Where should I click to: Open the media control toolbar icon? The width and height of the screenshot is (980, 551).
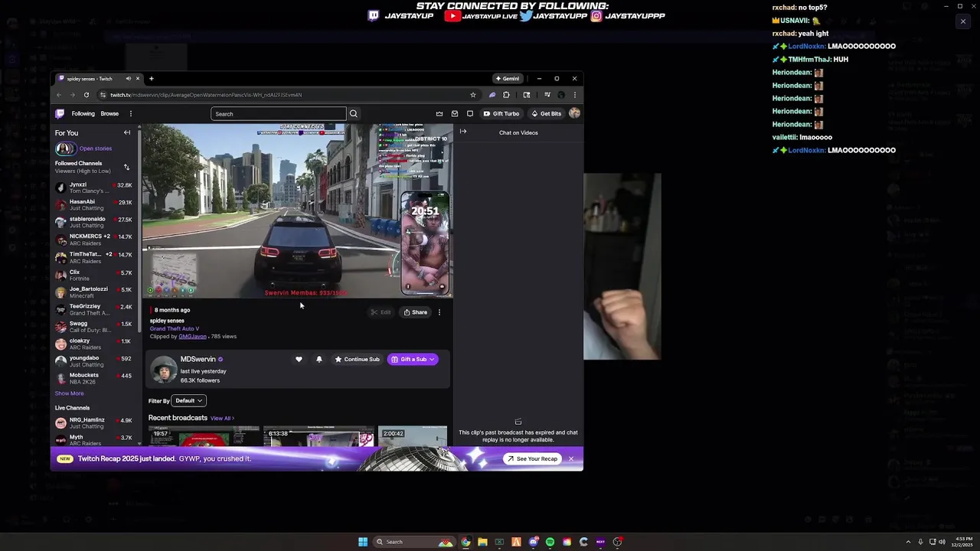pos(547,95)
